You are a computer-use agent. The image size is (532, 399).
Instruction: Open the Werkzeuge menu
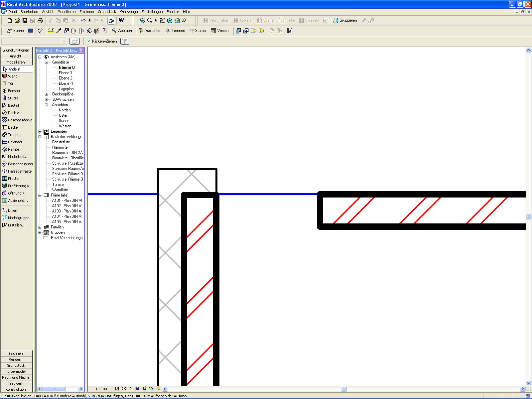pos(129,12)
